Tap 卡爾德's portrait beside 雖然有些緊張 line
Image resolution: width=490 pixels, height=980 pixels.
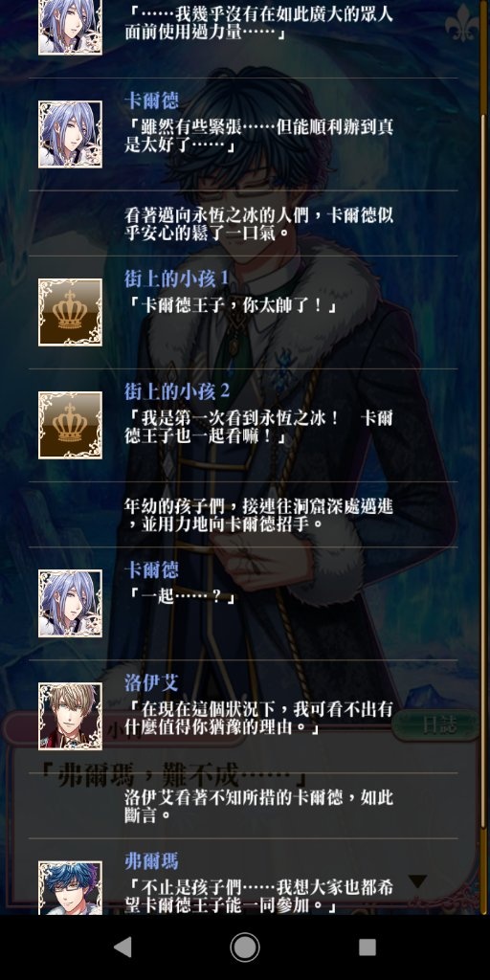coord(70,134)
